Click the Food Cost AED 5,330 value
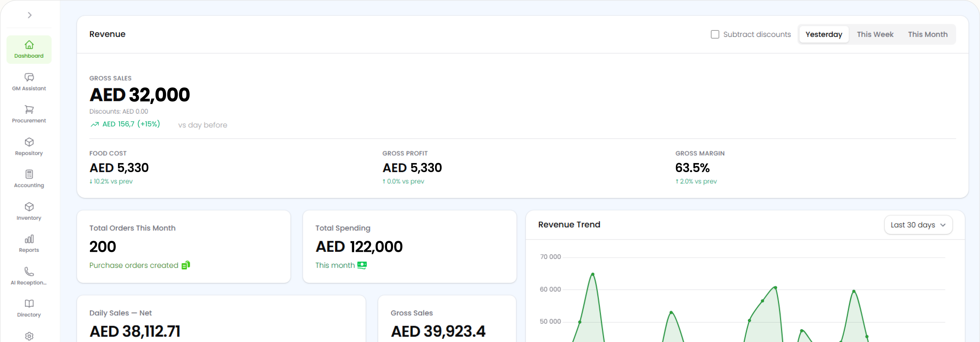Viewport: 980px width, 342px height. point(119,168)
